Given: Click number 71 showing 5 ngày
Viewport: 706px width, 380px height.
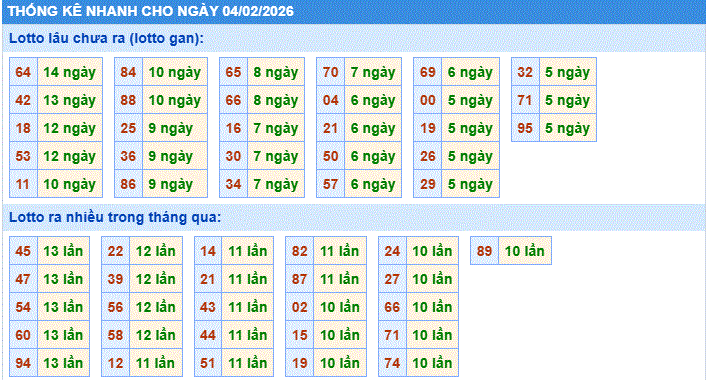Looking at the screenshot, I should click(x=525, y=100).
